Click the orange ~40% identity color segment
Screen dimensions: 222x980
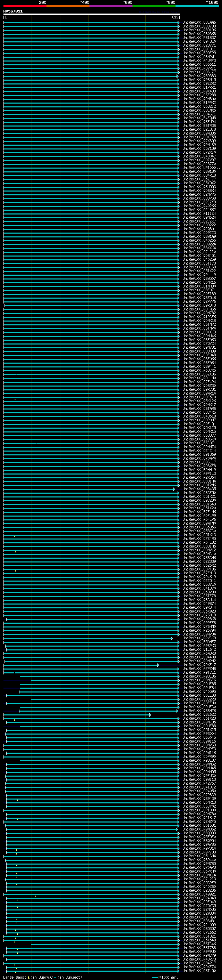[68, 6]
